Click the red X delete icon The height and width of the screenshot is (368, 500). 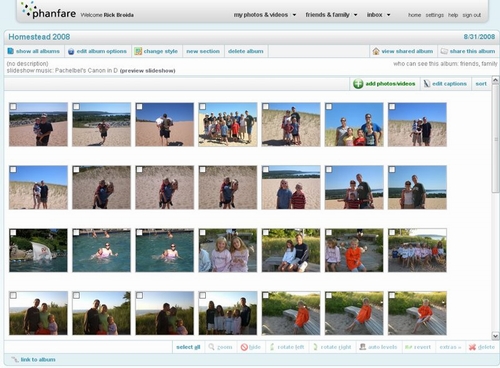[472, 347]
